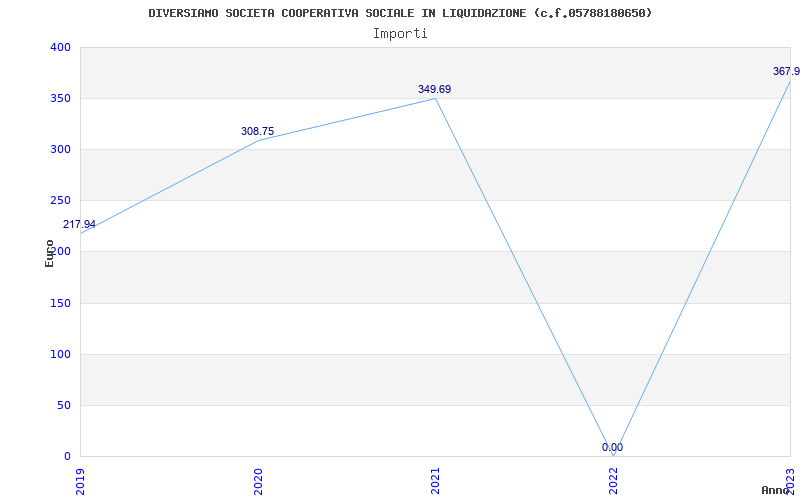800x500 pixels.
Task: Click the 2020 x-axis label
Action: [258, 482]
